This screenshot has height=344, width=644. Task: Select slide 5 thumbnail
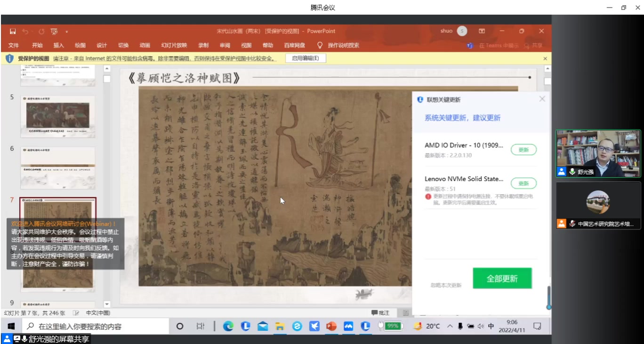click(58, 116)
